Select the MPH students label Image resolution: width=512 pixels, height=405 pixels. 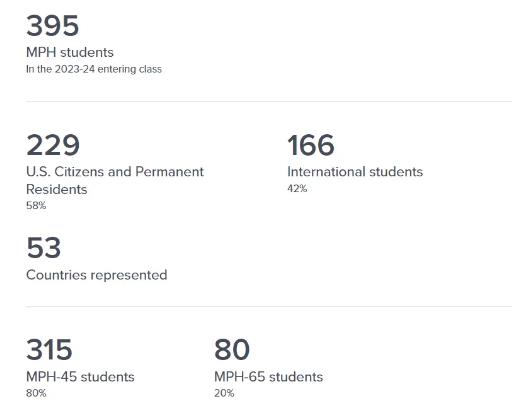70,52
